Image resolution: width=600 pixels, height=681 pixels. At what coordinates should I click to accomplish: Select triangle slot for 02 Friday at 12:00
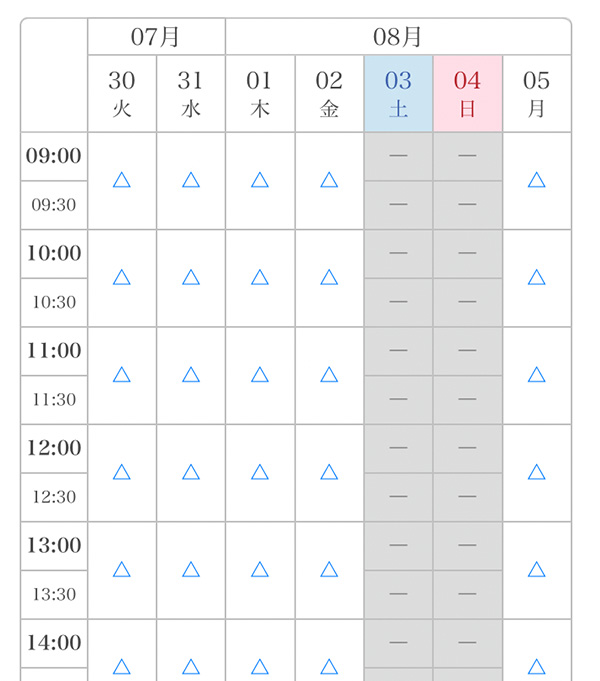point(329,472)
